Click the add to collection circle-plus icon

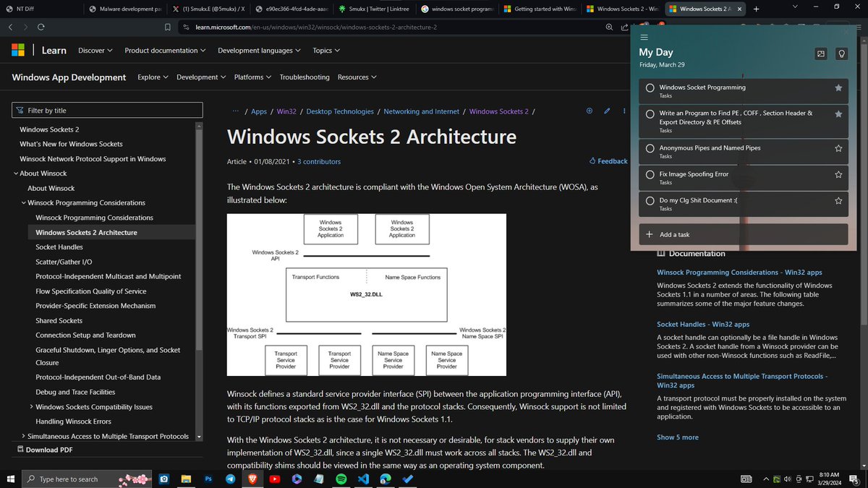[590, 111]
